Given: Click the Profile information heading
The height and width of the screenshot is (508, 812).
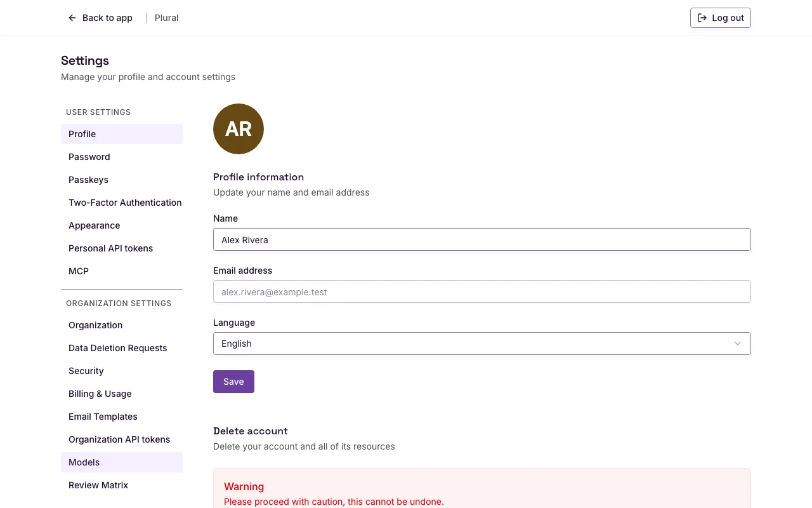Looking at the screenshot, I should click(258, 177).
